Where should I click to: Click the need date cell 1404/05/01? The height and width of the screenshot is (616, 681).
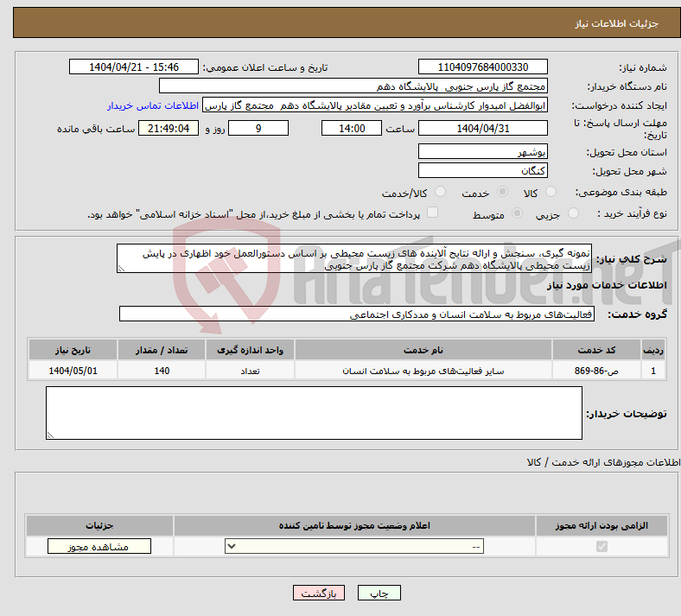pyautogui.click(x=73, y=371)
